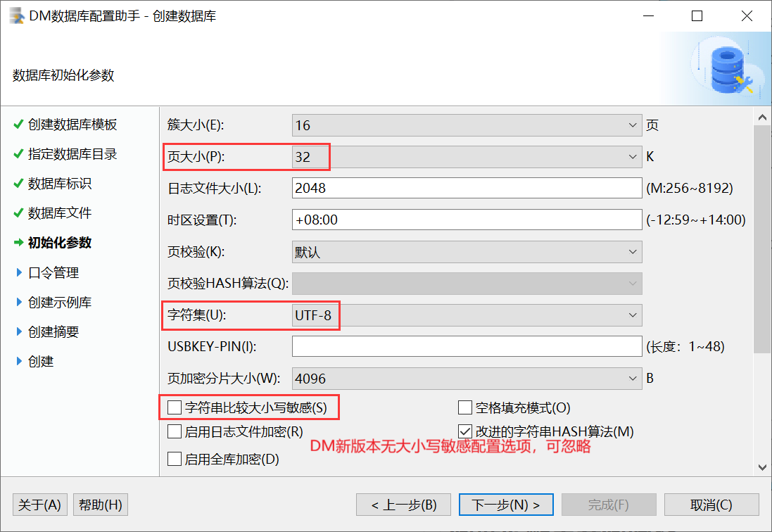Click the blue triangle beside 创建 step
This screenshot has width=772, height=532.
(x=19, y=361)
